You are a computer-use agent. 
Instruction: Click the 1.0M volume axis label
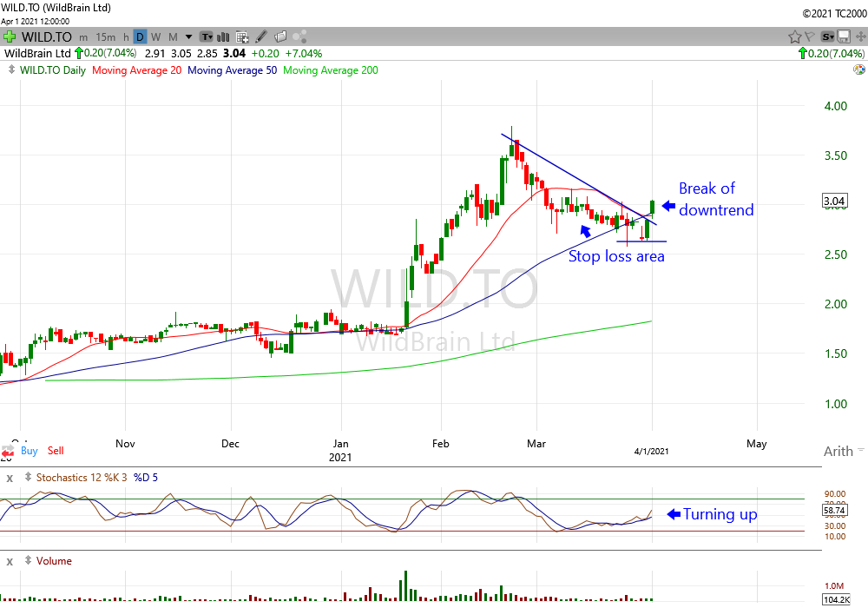tap(833, 585)
